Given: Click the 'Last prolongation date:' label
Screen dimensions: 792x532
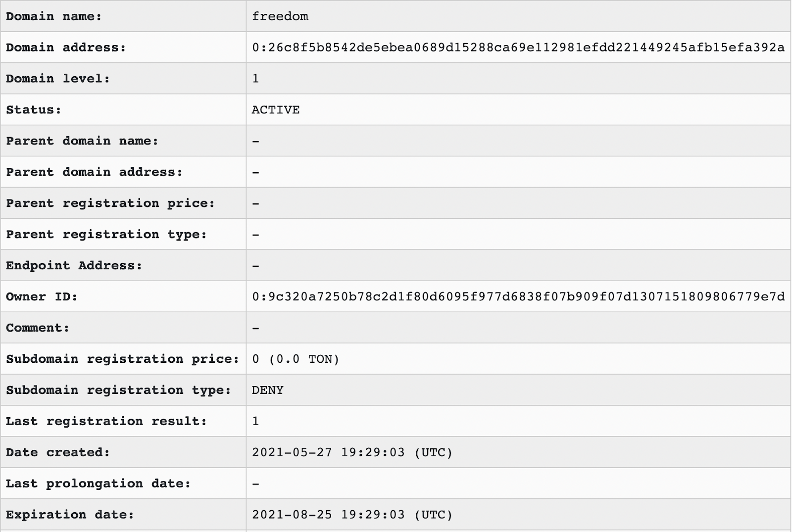Looking at the screenshot, I should pyautogui.click(x=98, y=484).
